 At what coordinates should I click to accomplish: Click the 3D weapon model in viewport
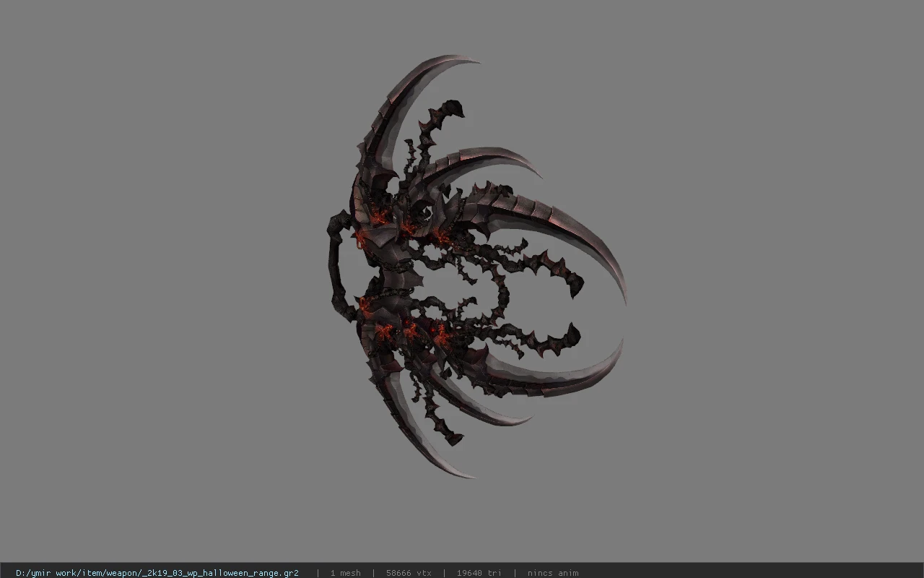(x=476, y=267)
